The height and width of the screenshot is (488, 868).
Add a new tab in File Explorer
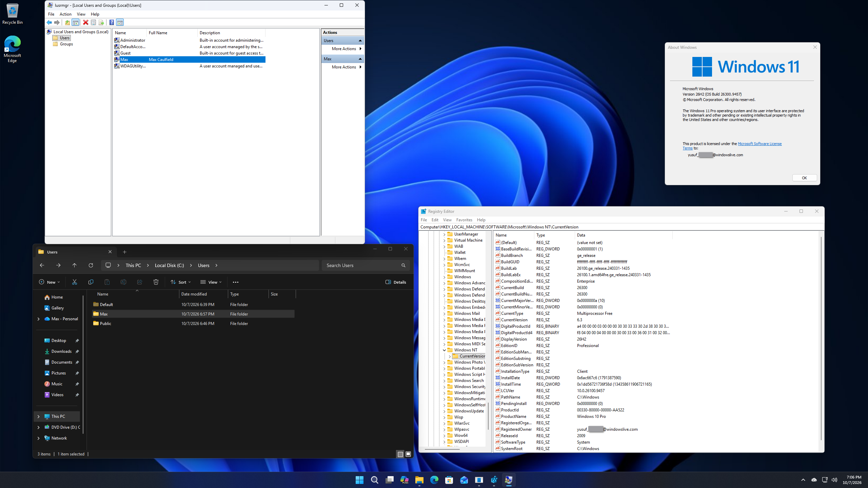[x=124, y=252]
